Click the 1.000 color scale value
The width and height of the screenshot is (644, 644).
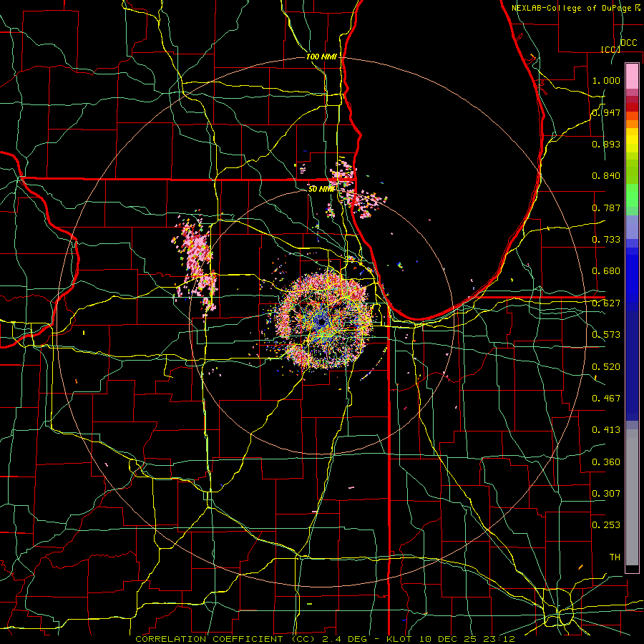[x=606, y=80]
